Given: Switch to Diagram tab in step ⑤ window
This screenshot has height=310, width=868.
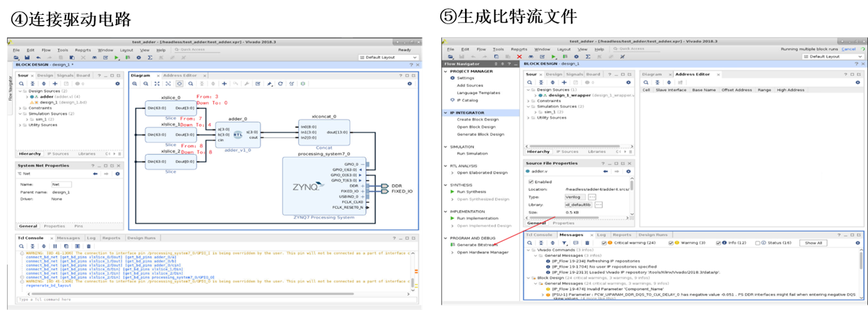Looking at the screenshot, I should tap(652, 75).
